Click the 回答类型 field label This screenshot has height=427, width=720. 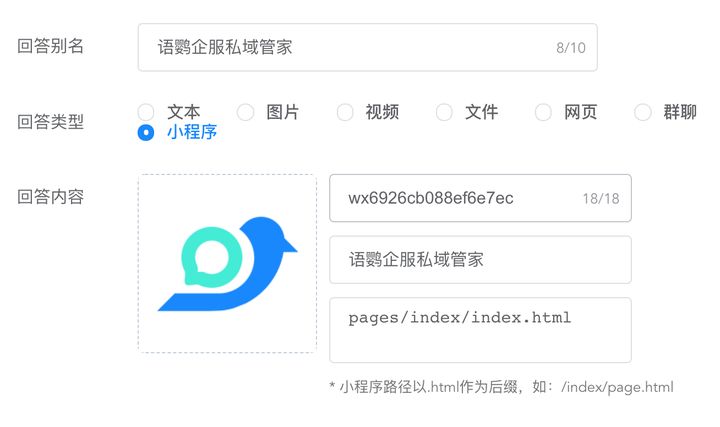[x=51, y=122]
